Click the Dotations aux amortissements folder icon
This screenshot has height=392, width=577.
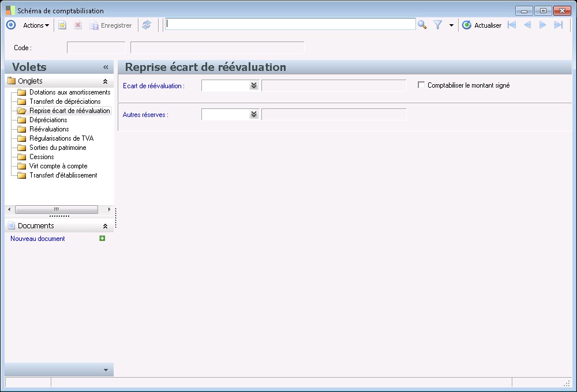click(x=22, y=92)
